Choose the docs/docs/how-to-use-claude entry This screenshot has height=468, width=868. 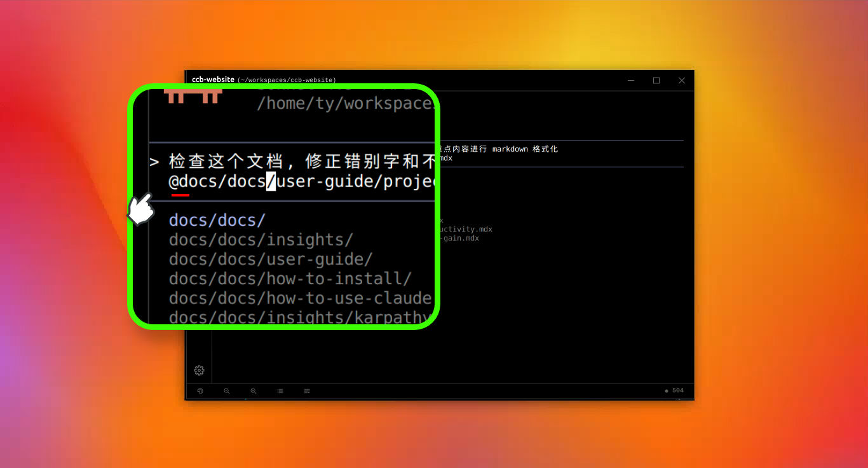click(x=300, y=299)
